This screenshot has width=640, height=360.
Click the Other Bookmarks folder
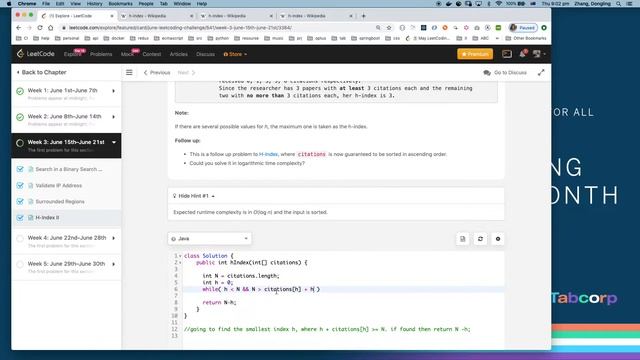[525, 38]
